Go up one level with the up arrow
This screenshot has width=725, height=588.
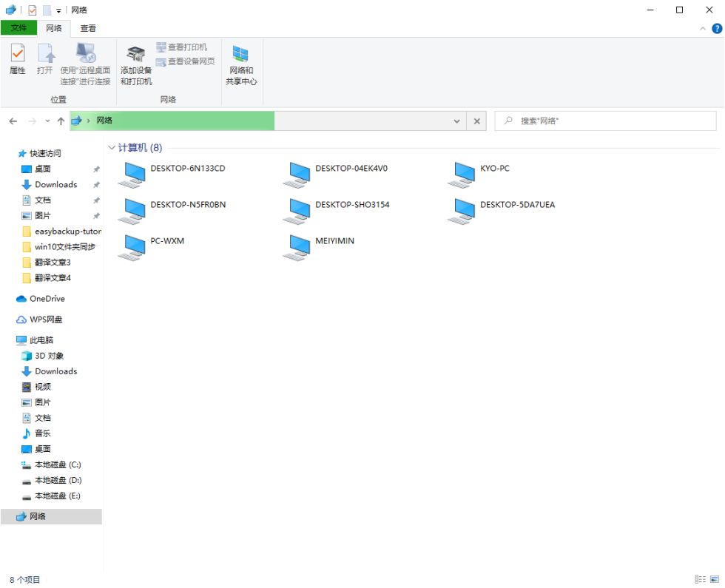[61, 121]
